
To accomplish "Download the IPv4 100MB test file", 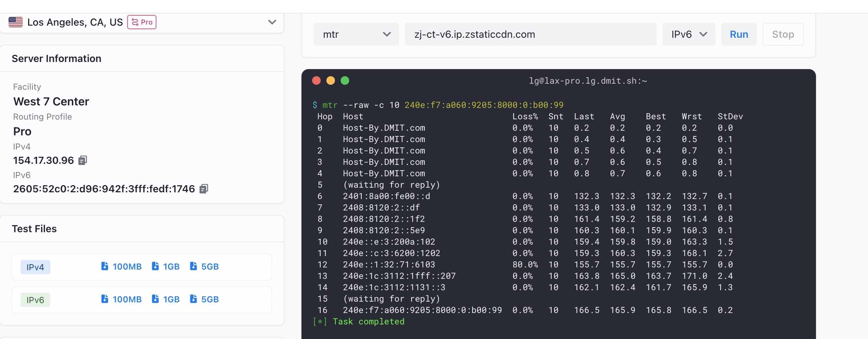I will coord(121,266).
